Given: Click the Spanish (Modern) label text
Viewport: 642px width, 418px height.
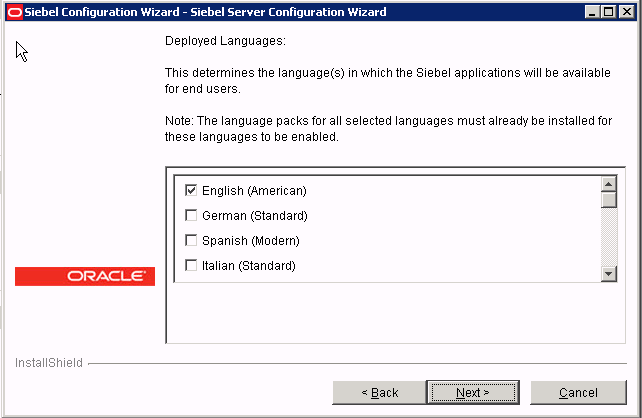Looking at the screenshot, I should pos(251,241).
